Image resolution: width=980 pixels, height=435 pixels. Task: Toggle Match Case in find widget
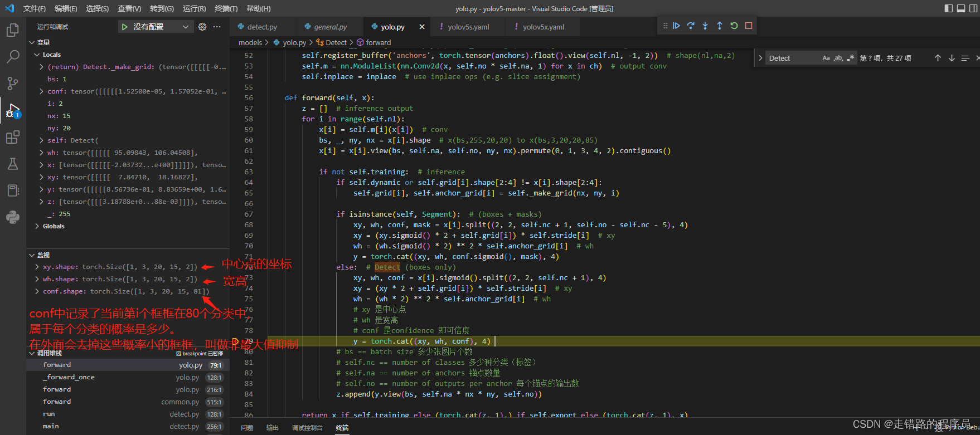coord(826,58)
